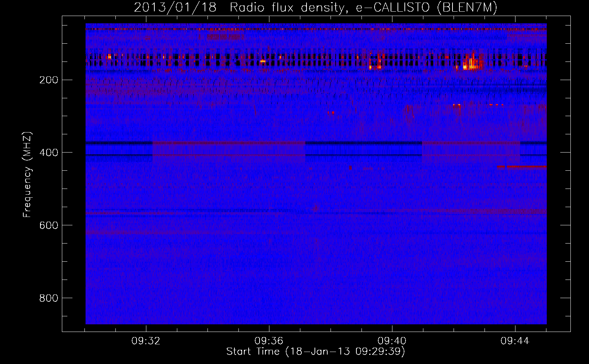The image size is (589, 364).
Task: Click the red horizontal streak near 440 MHz after 09:43
Action: point(522,167)
